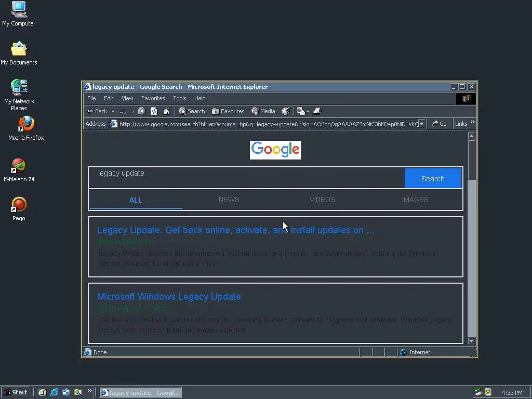The image size is (532, 399).
Task: Click the Mail toolbar icon
Action: 301,111
